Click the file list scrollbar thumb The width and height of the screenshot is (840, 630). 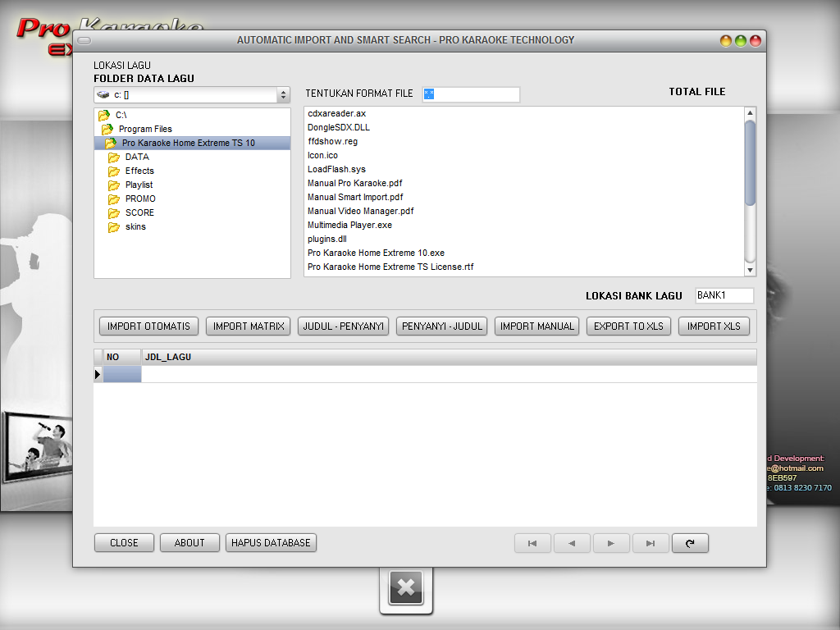[x=750, y=163]
